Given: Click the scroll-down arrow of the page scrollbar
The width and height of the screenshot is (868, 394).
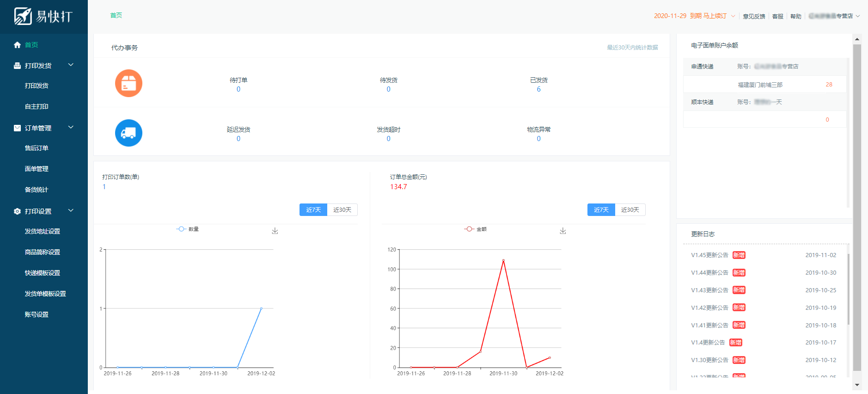Looking at the screenshot, I should pyautogui.click(x=857, y=385).
